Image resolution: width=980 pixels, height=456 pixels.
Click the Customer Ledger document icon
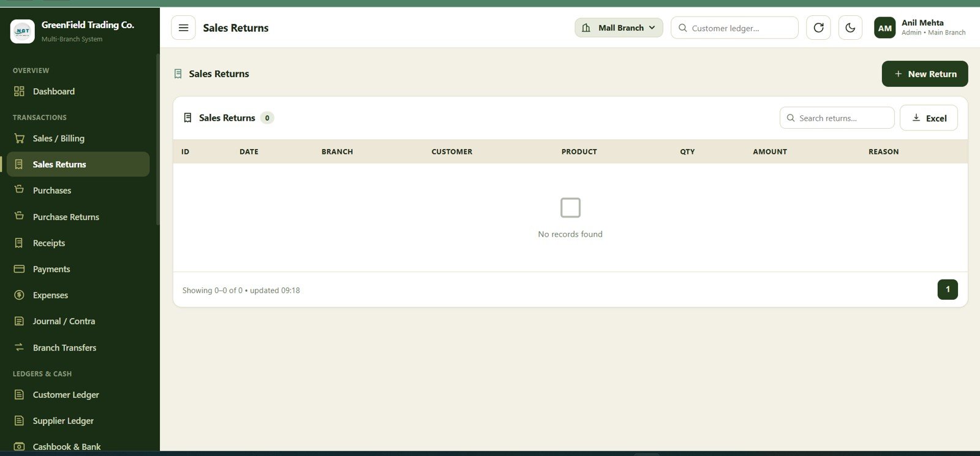(x=19, y=395)
